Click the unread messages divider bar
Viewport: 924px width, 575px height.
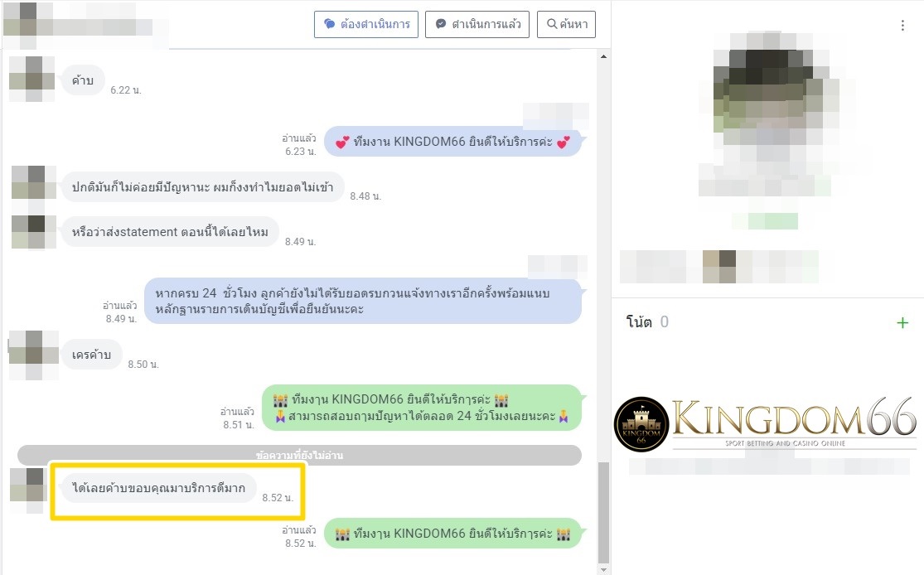pos(299,455)
